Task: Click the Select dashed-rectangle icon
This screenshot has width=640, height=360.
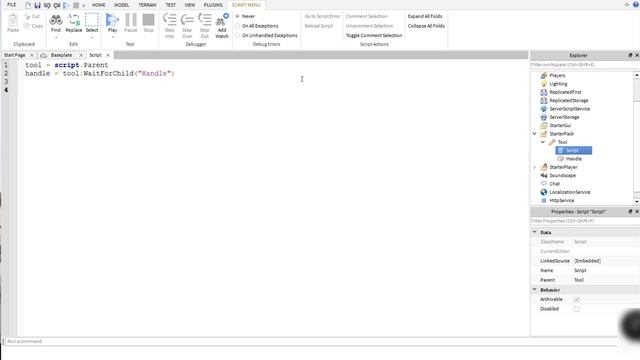Action: click(x=92, y=20)
